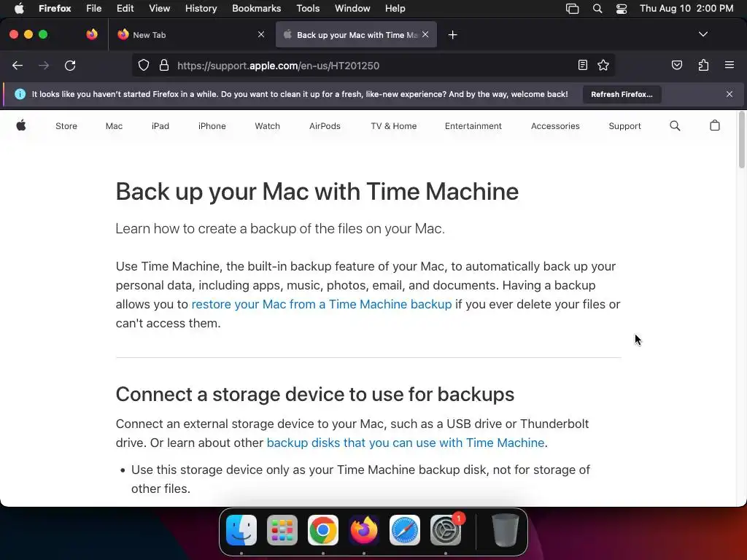Bookmark this page with the star icon

[x=603, y=65]
